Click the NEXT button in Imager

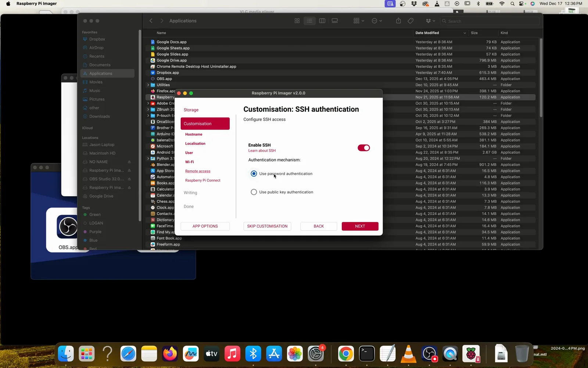[360, 226]
